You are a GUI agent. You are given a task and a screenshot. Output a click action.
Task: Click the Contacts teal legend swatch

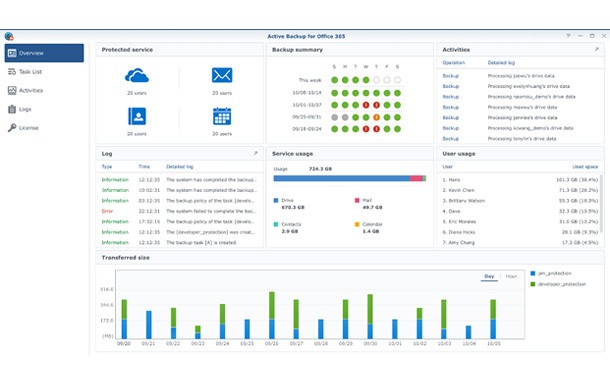coord(276,224)
